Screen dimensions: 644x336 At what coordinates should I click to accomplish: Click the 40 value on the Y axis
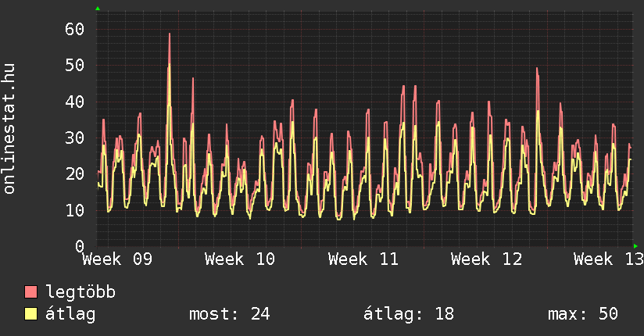tap(74, 102)
